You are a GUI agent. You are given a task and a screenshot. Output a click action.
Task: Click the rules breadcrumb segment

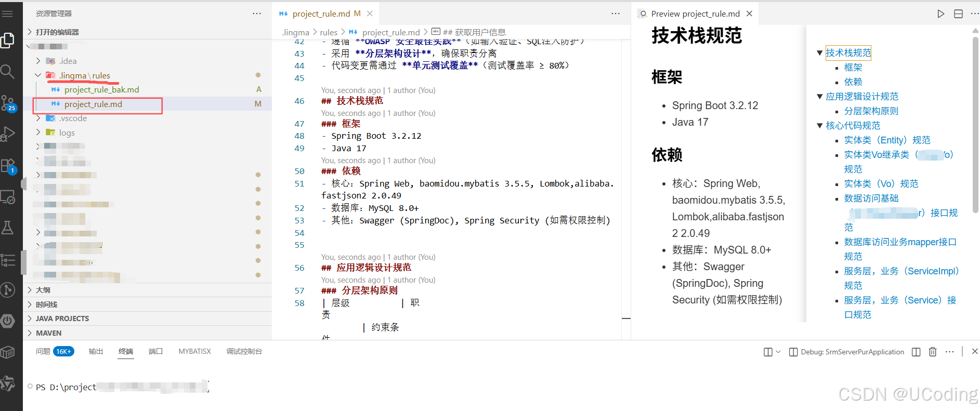coord(329,32)
